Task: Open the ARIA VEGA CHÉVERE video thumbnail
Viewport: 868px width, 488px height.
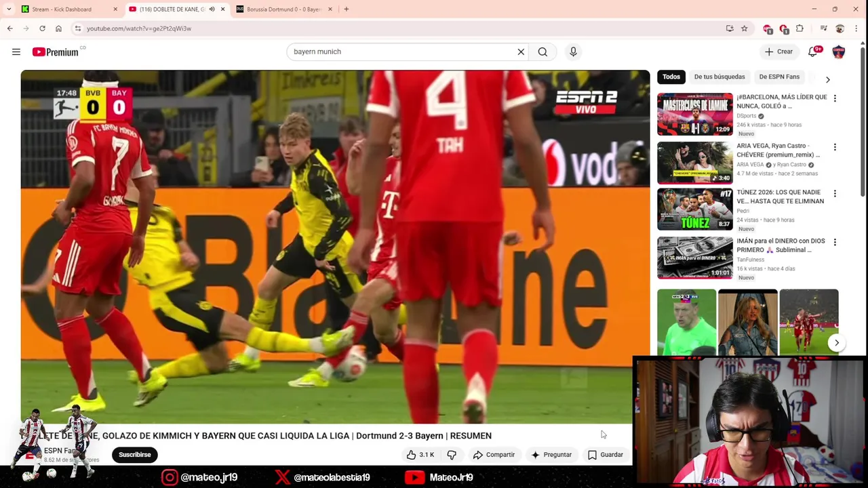Action: [x=695, y=163]
